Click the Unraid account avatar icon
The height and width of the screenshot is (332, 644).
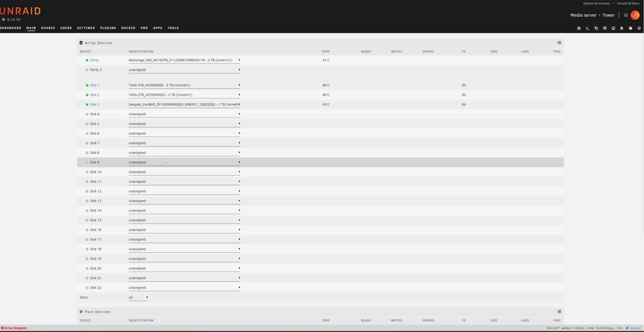click(635, 15)
